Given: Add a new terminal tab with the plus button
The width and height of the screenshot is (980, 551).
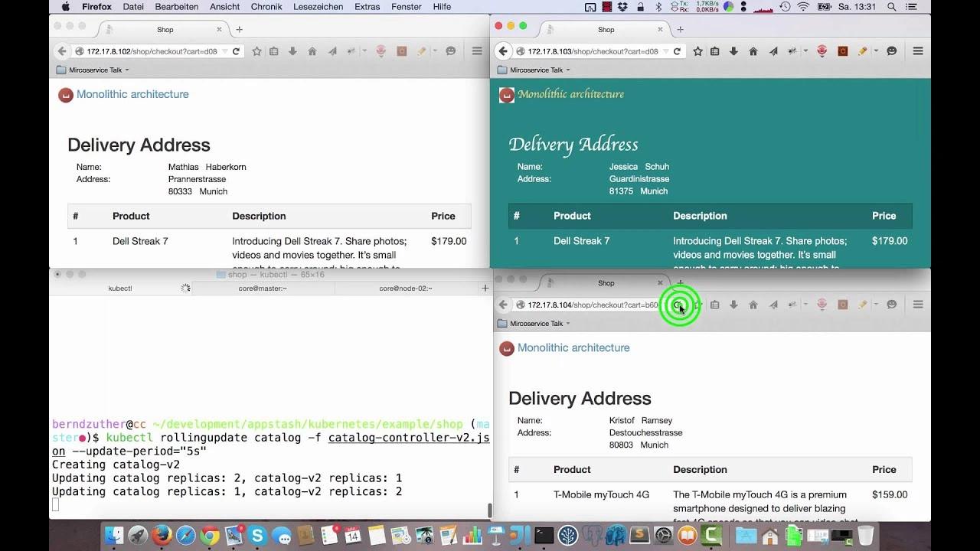Looking at the screenshot, I should 485,289.
